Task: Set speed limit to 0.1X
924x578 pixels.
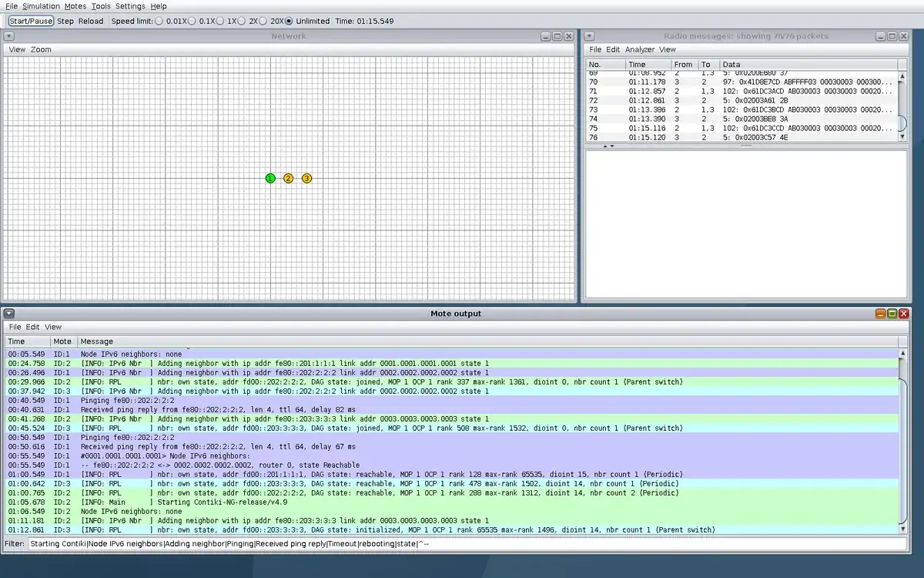Action: pyautogui.click(x=192, y=21)
